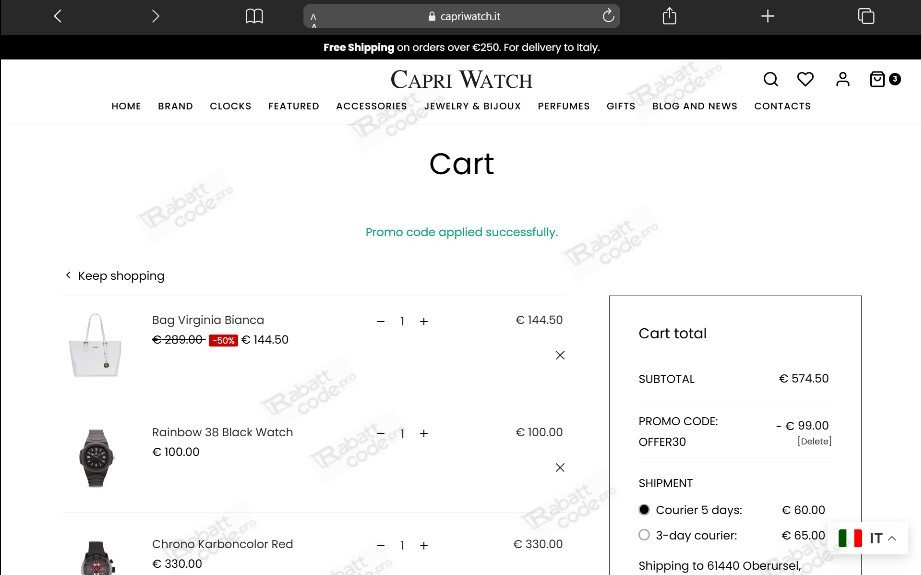Decrease quantity of Bag Virginia Bianca
The width and height of the screenshot is (921, 575).
(x=381, y=321)
